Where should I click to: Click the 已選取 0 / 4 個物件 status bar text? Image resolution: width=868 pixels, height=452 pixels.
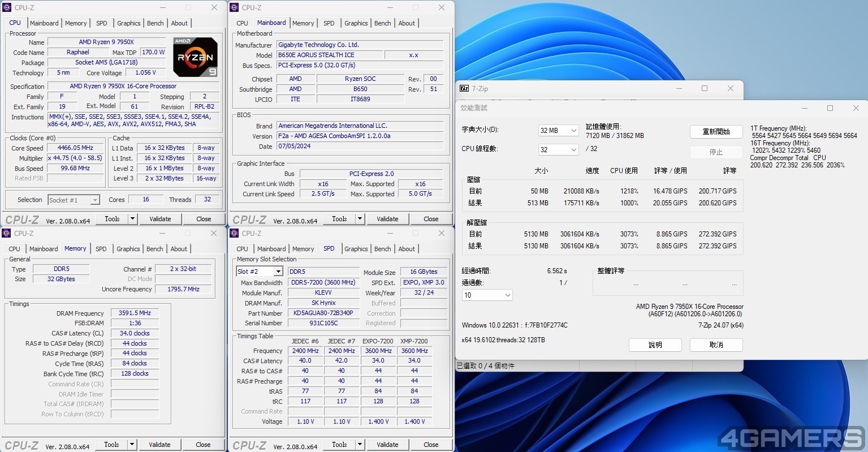(485, 366)
